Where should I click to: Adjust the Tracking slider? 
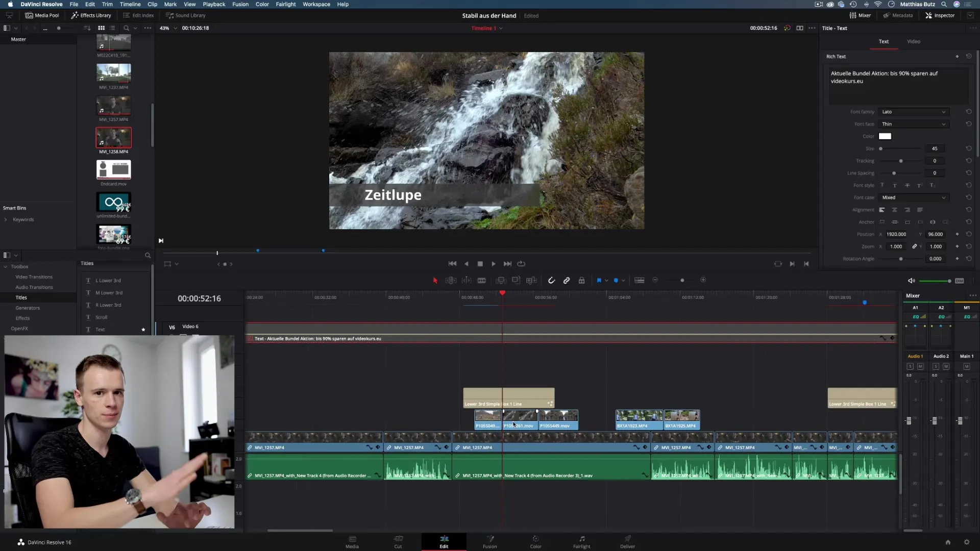point(900,161)
